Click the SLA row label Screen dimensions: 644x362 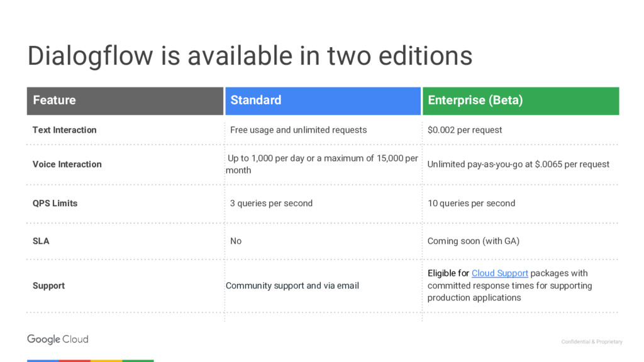[41, 241]
